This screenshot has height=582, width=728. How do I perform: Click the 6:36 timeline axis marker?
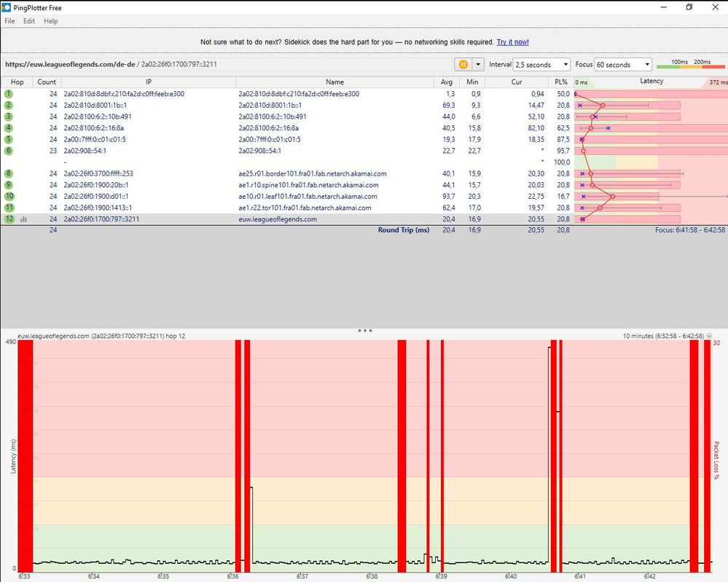click(x=232, y=576)
